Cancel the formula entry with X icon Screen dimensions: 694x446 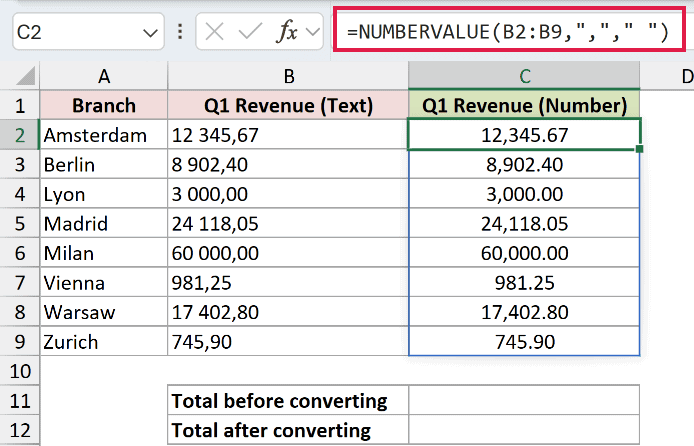point(215,32)
